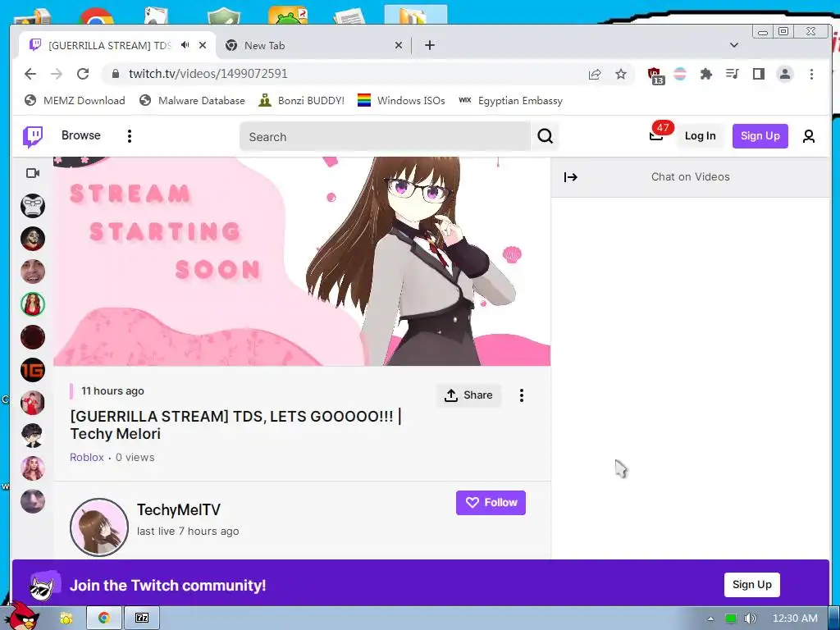
Task: Open the Extensions puzzle menu
Action: coord(706,74)
